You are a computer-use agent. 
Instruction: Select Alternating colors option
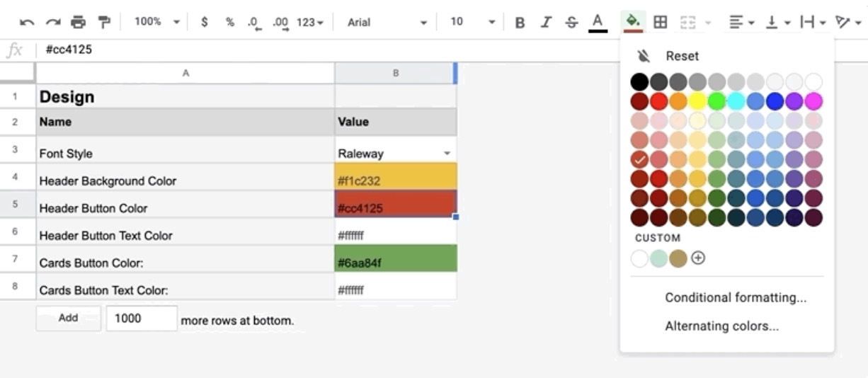pos(721,326)
